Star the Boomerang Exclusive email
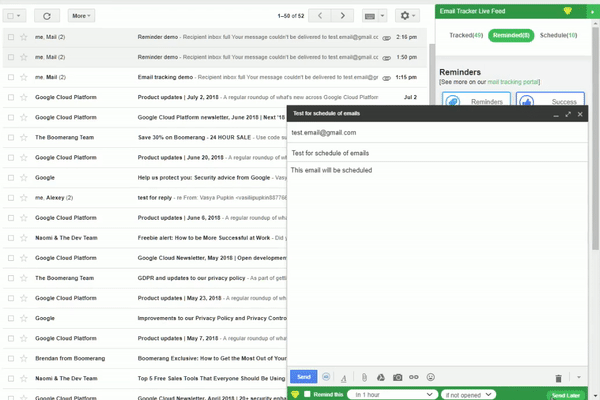 (24, 359)
